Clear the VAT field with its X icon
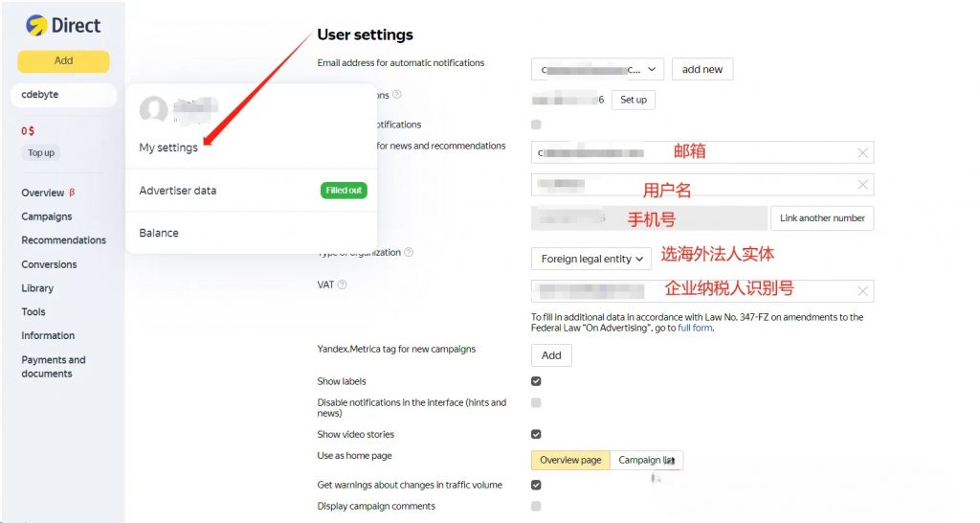This screenshot has height=523, width=980. tap(862, 291)
